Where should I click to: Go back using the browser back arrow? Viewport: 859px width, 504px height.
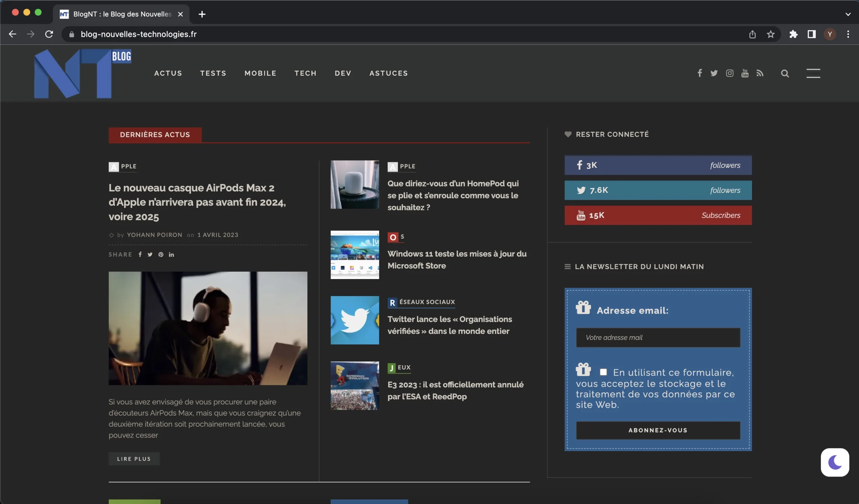12,34
